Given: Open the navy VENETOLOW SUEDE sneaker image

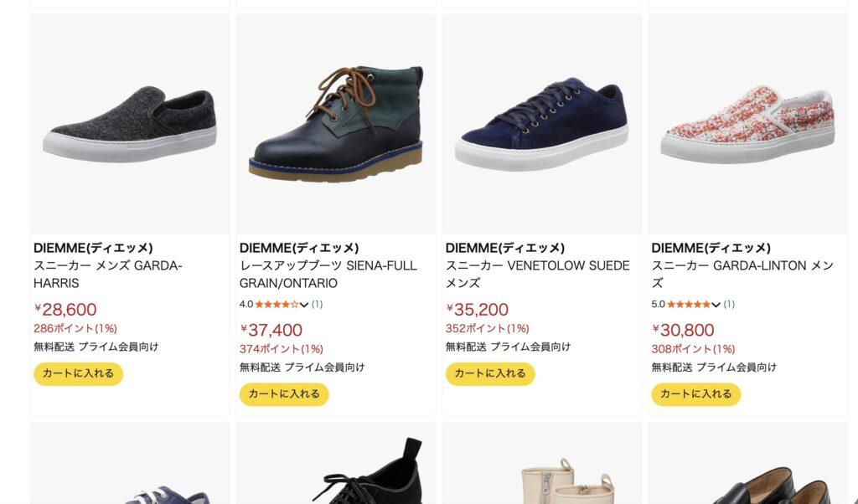Looking at the screenshot, I should (541, 122).
